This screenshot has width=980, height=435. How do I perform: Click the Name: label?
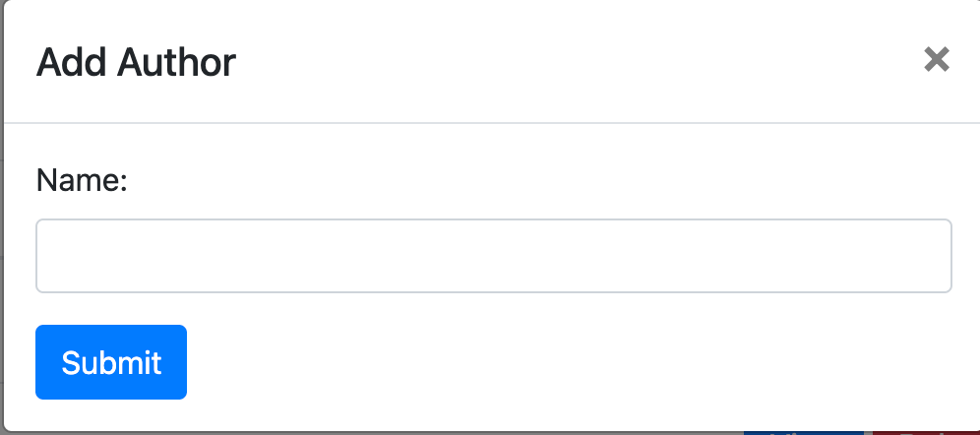pos(83,181)
